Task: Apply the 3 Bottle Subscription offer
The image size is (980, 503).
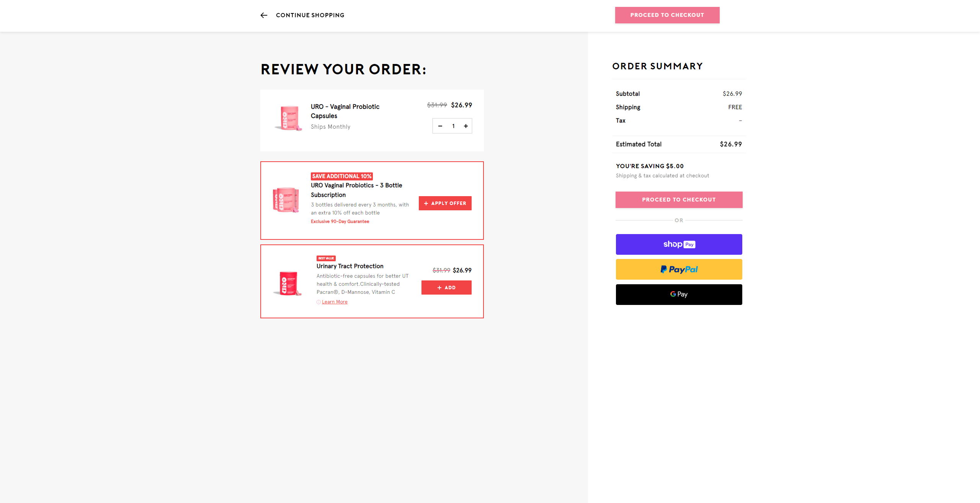Action: click(445, 203)
